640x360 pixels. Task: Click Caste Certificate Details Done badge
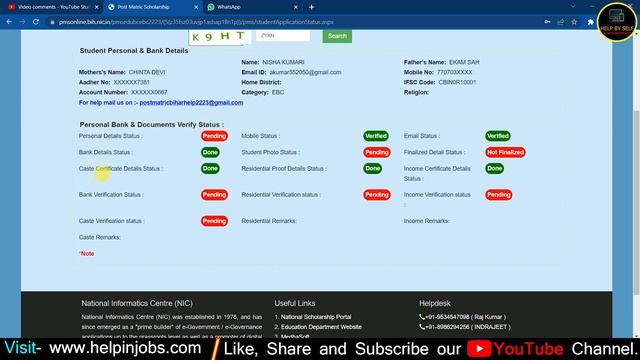(210, 169)
